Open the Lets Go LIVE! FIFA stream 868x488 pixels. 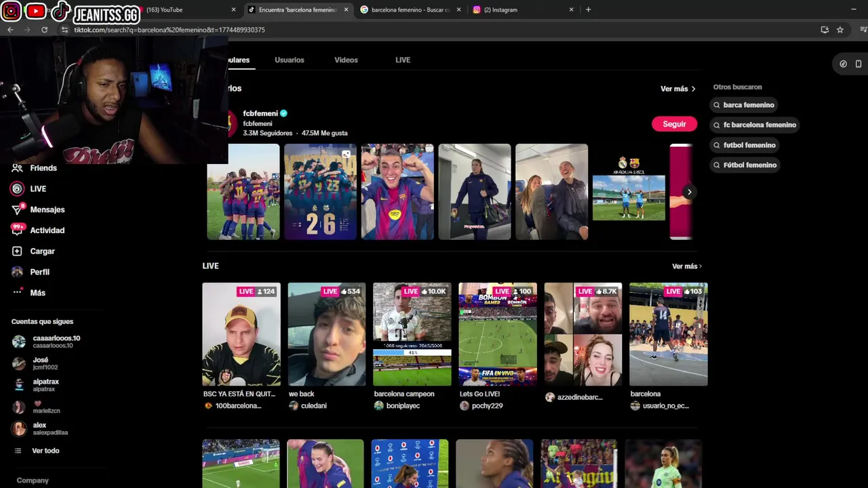click(x=498, y=334)
